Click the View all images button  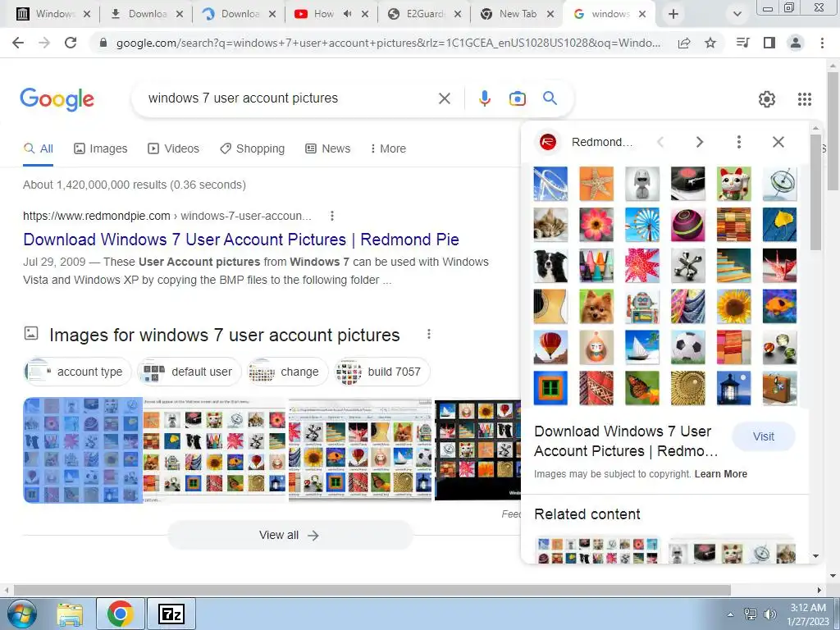pyautogui.click(x=290, y=535)
